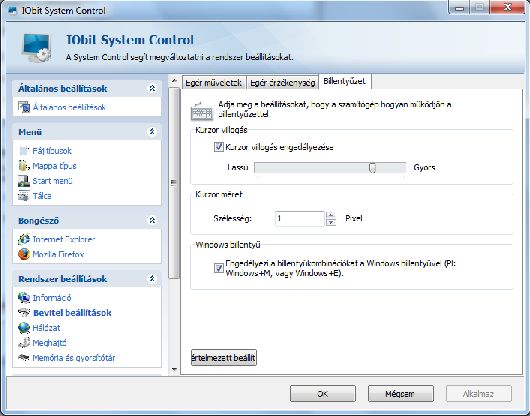Select the Billentyűzet tab

(x=344, y=81)
